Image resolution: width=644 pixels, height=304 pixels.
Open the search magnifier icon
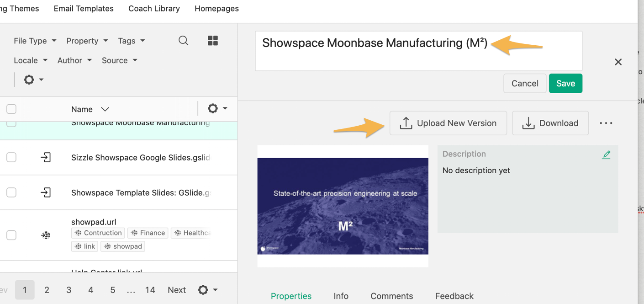tap(183, 41)
